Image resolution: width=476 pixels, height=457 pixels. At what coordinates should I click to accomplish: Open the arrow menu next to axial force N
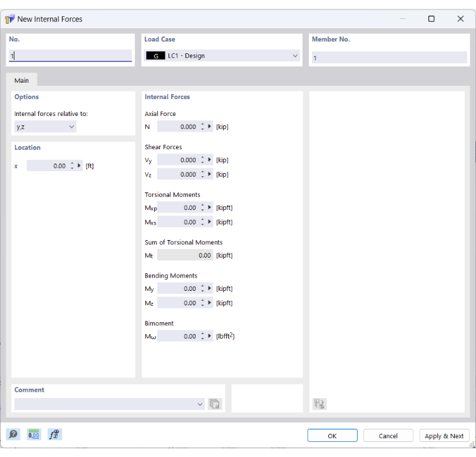(x=209, y=127)
